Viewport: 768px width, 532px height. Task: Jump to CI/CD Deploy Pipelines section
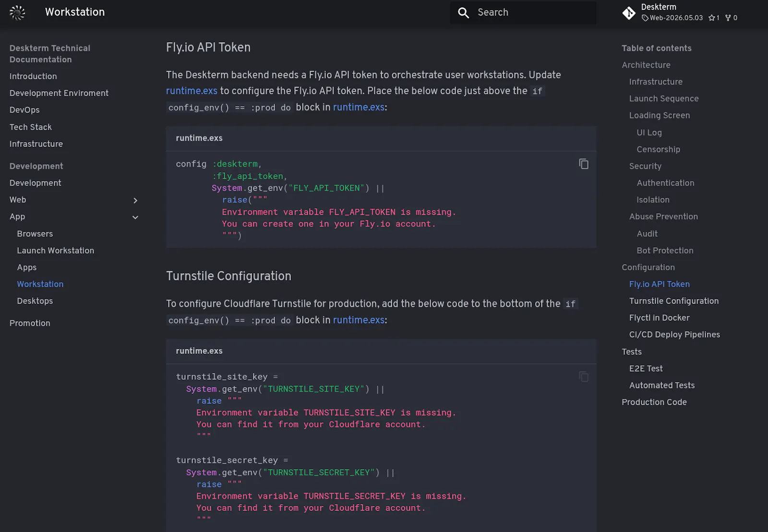[674, 335]
